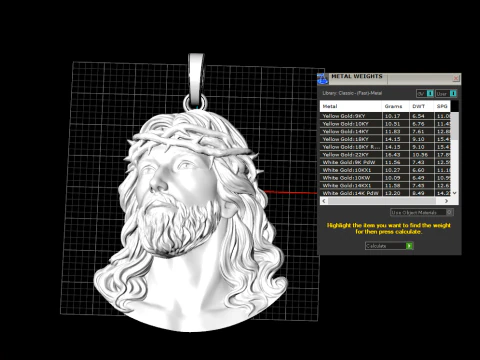This screenshot has width=480, height=360.
Task: Click the 7.61 DWT value
Action: pyautogui.click(x=418, y=131)
